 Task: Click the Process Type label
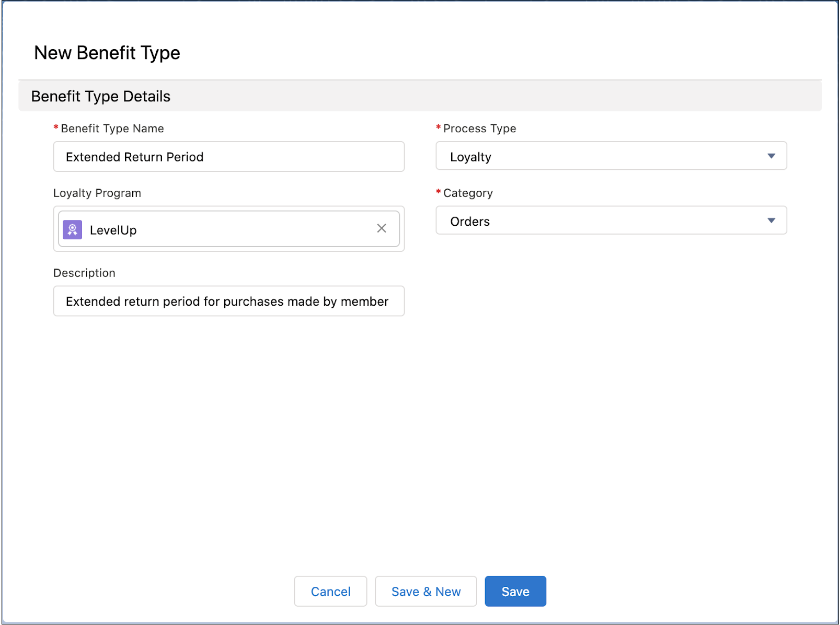point(479,129)
